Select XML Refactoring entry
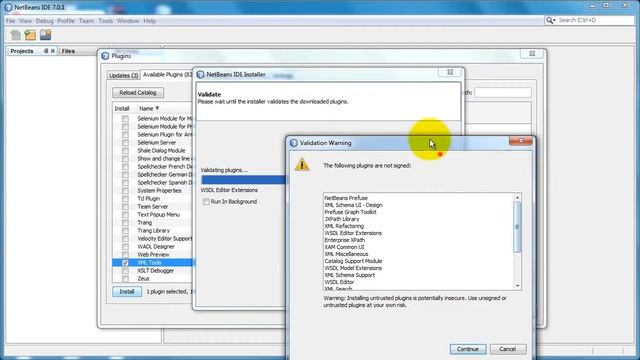 coord(344,226)
